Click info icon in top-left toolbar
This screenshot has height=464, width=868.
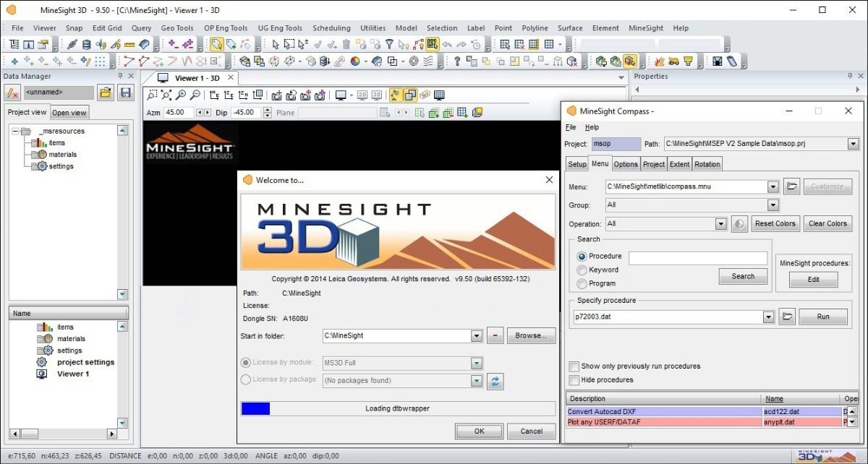pyautogui.click(x=30, y=45)
